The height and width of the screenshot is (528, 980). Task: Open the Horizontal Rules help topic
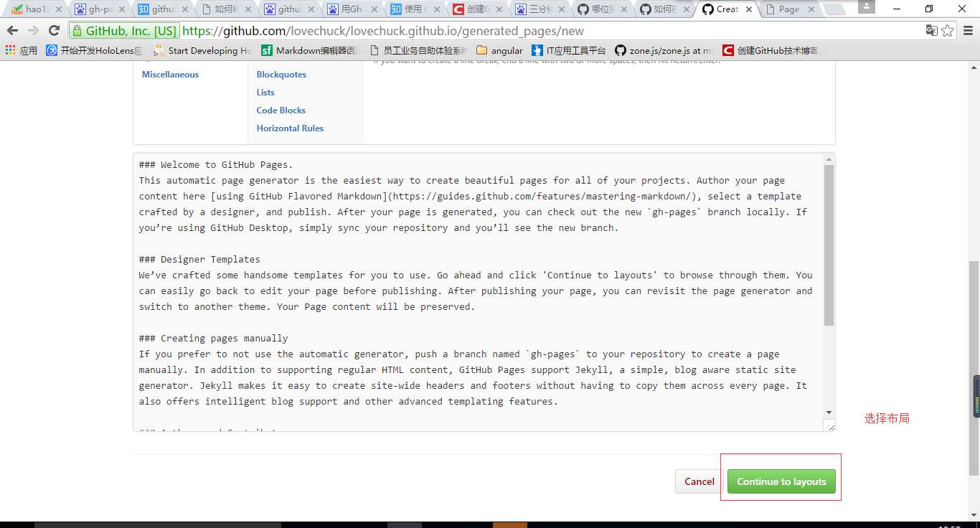tap(290, 128)
